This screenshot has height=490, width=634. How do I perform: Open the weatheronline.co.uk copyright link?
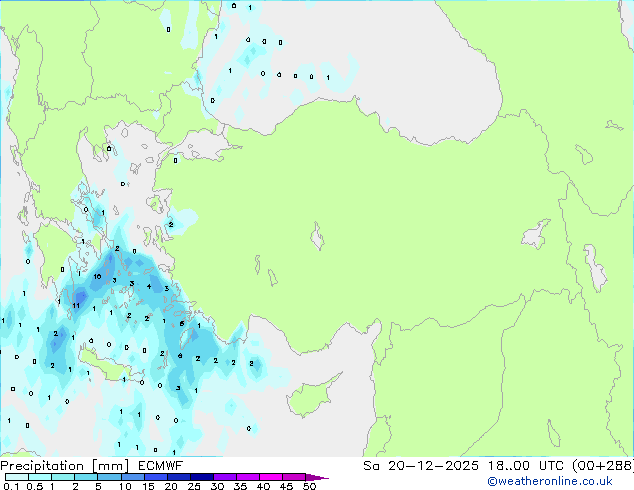549,481
